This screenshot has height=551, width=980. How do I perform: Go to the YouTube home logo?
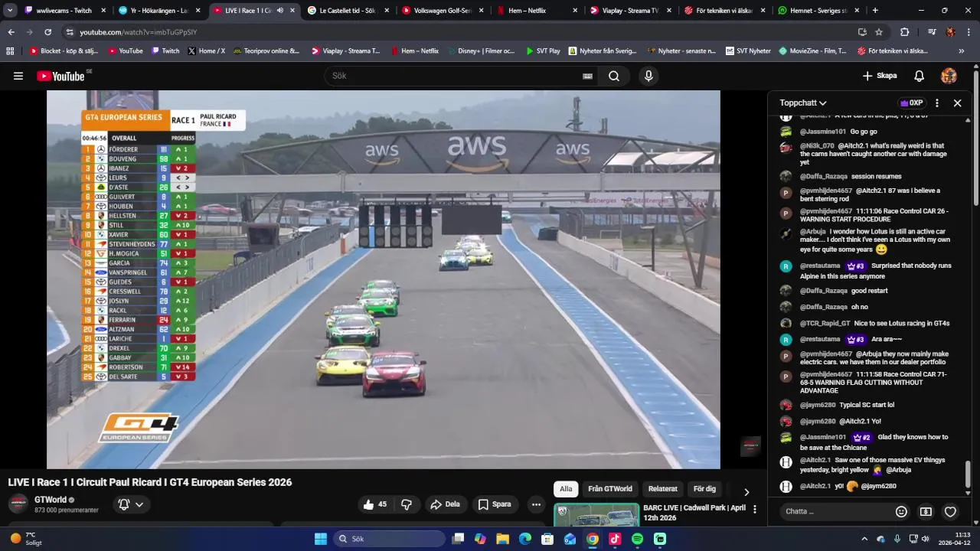[60, 76]
